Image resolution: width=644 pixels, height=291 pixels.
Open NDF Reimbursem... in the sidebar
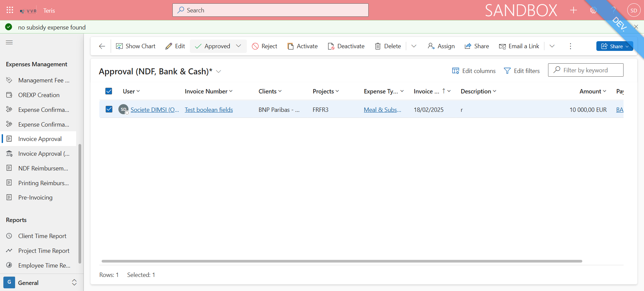click(38, 168)
